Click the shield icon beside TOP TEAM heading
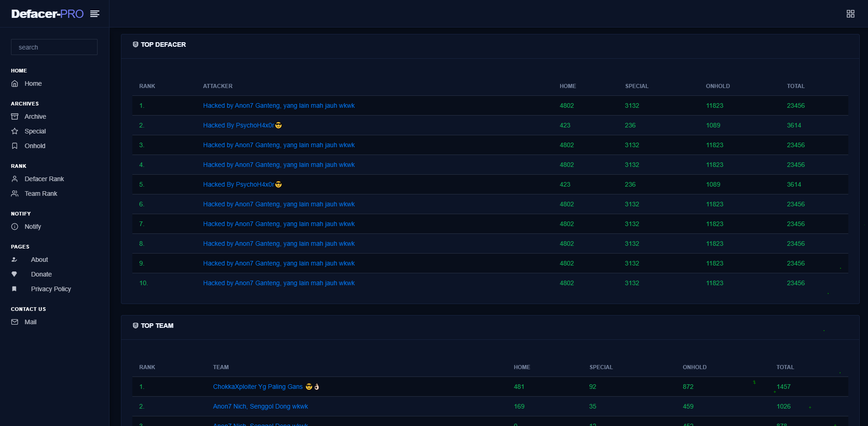 pyautogui.click(x=135, y=326)
